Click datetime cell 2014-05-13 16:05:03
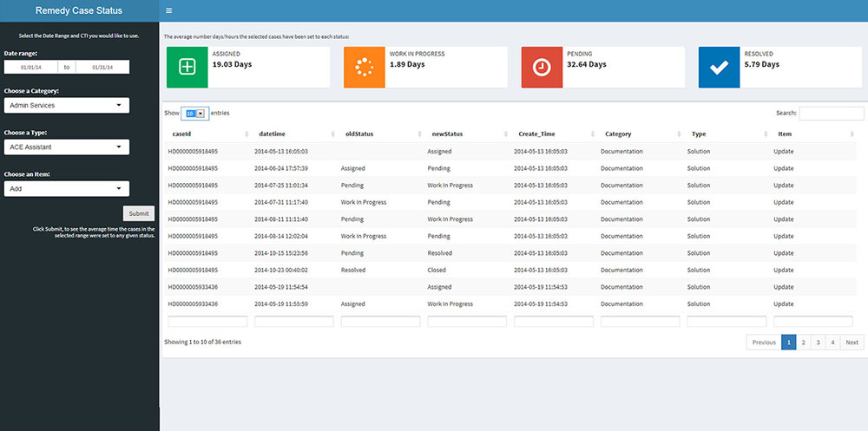The height and width of the screenshot is (431, 868). coord(281,152)
